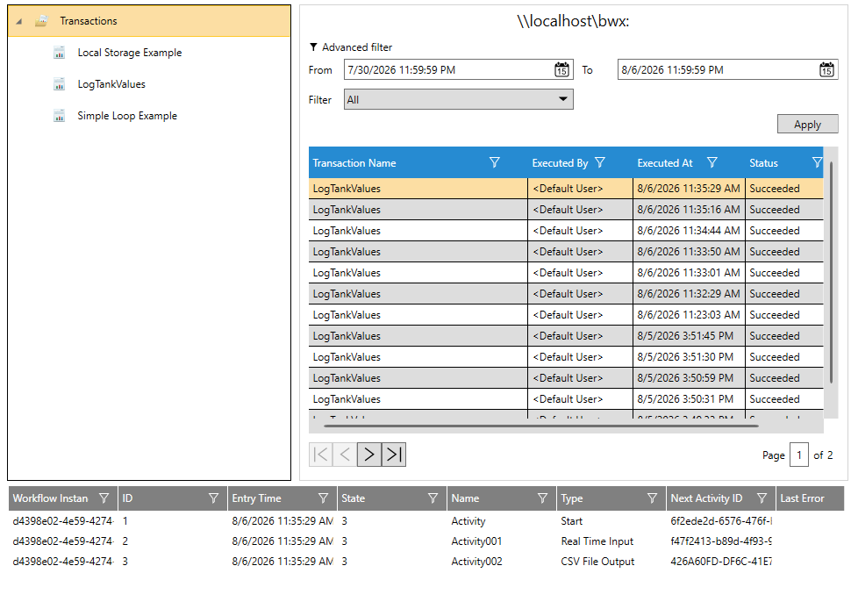This screenshot has height=616, width=851.
Task: Click the transactions table horizontal scrollbar
Action: pos(540,426)
